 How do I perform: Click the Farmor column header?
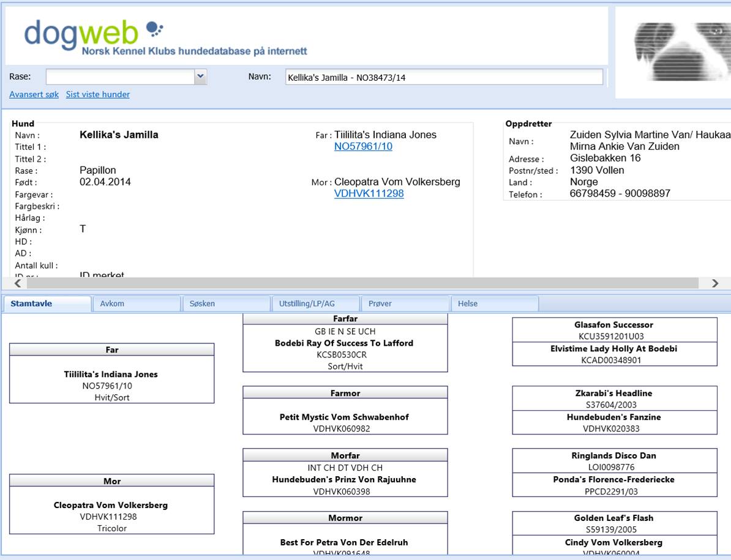[x=345, y=393]
